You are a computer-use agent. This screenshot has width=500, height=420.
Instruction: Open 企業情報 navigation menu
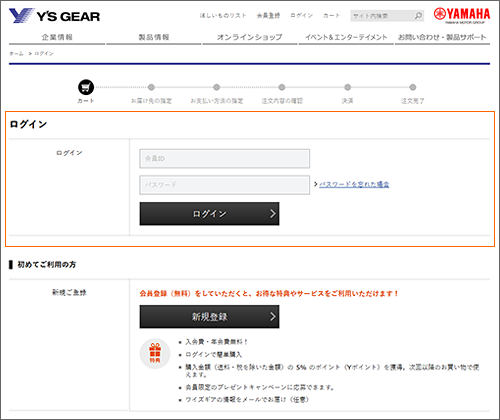[x=57, y=37]
